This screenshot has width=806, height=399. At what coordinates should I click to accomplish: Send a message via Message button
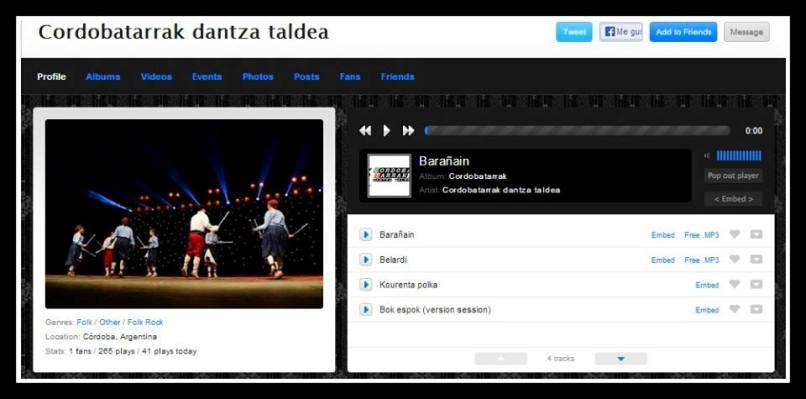point(746,32)
